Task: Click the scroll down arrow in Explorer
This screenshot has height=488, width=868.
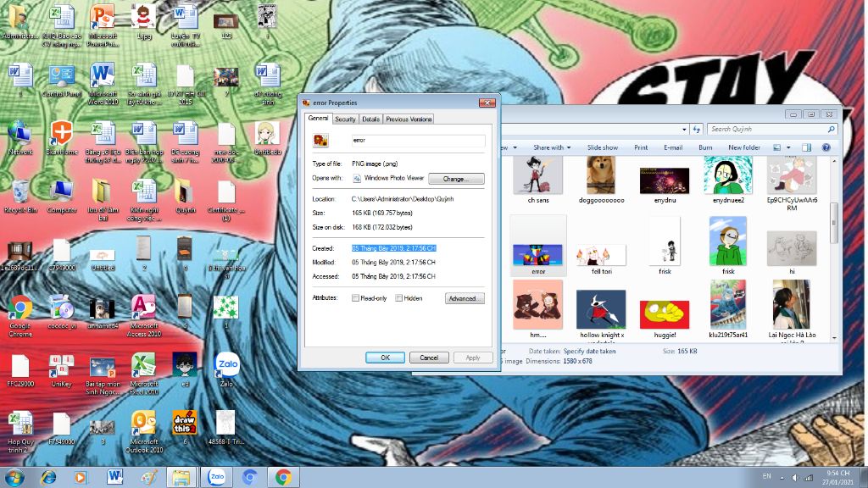Action: (x=834, y=338)
